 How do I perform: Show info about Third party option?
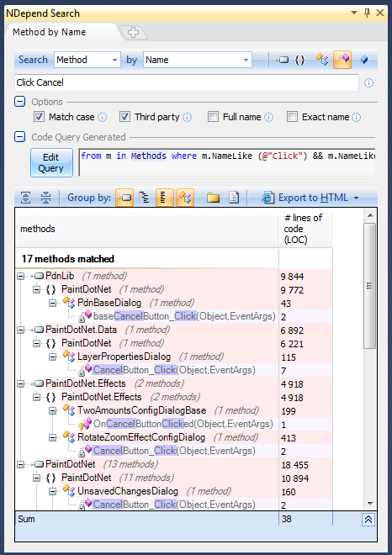tap(188, 117)
